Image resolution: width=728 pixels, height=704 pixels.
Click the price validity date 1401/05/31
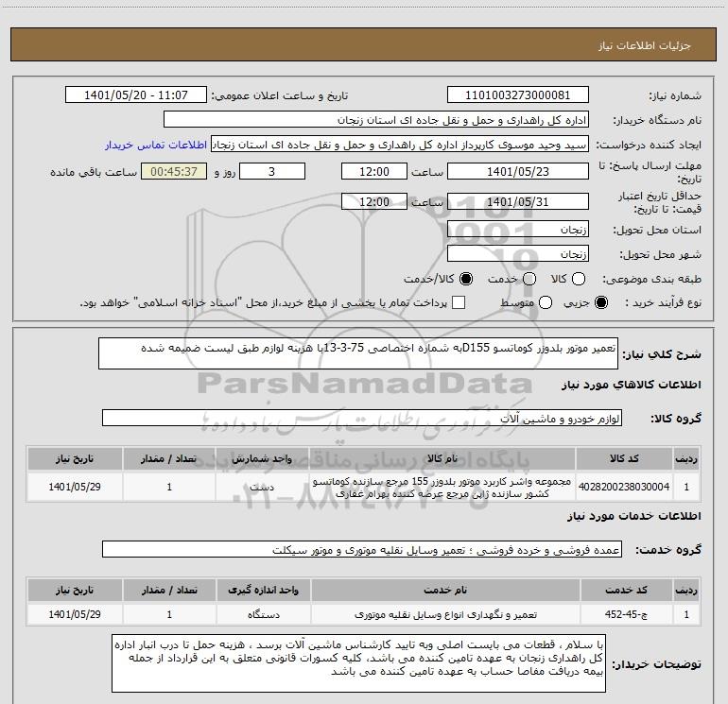tap(518, 201)
